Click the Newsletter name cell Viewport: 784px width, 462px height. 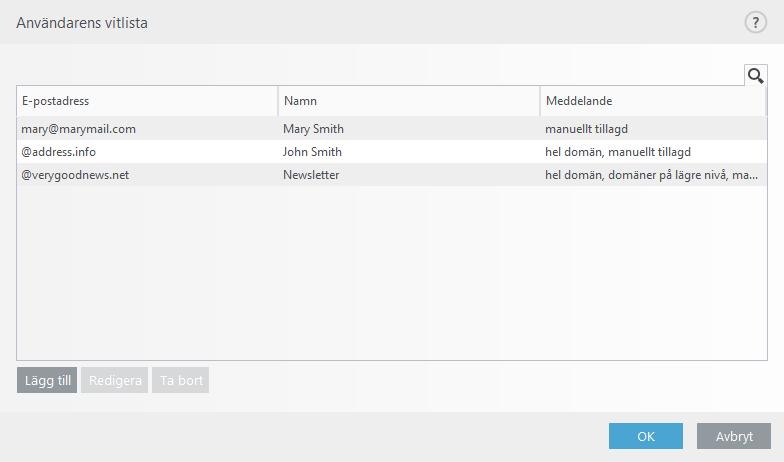point(311,175)
